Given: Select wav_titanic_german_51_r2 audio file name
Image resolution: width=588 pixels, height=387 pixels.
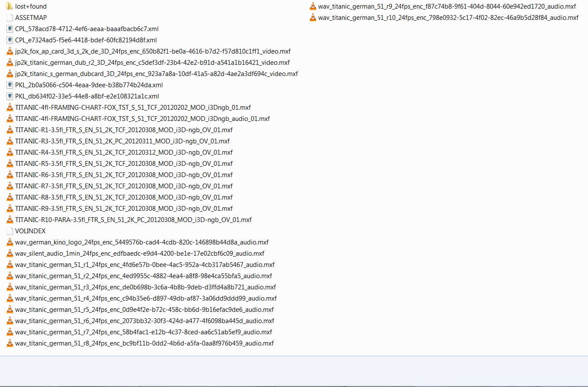Looking at the screenshot, I should click(144, 276).
